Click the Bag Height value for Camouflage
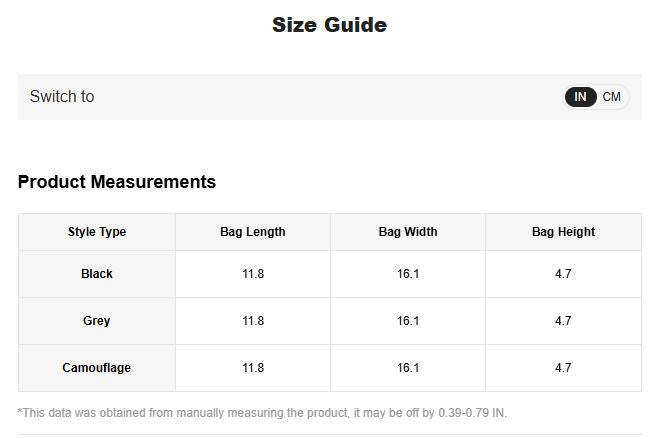This screenshot has width=662, height=439. tap(563, 368)
